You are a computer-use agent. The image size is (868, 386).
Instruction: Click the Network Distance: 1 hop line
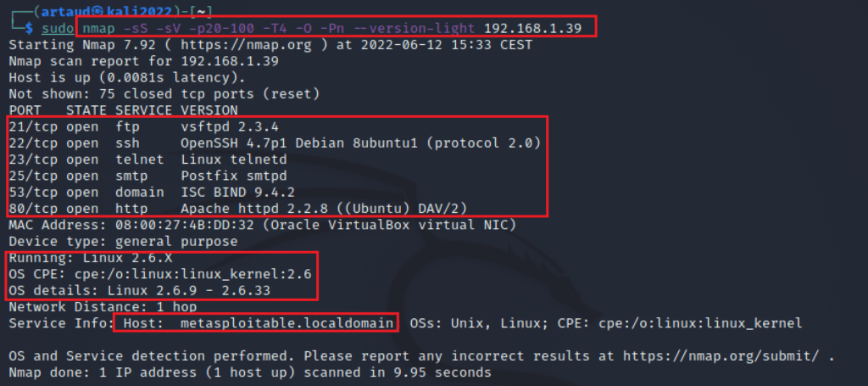[103, 306]
